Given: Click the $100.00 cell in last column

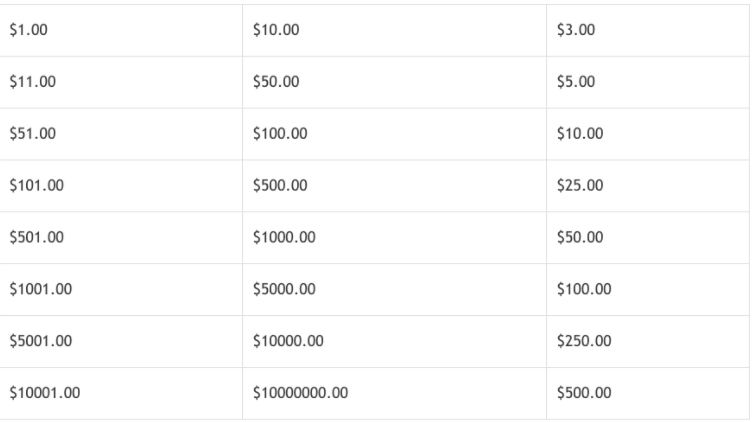Looking at the screenshot, I should [648, 289].
